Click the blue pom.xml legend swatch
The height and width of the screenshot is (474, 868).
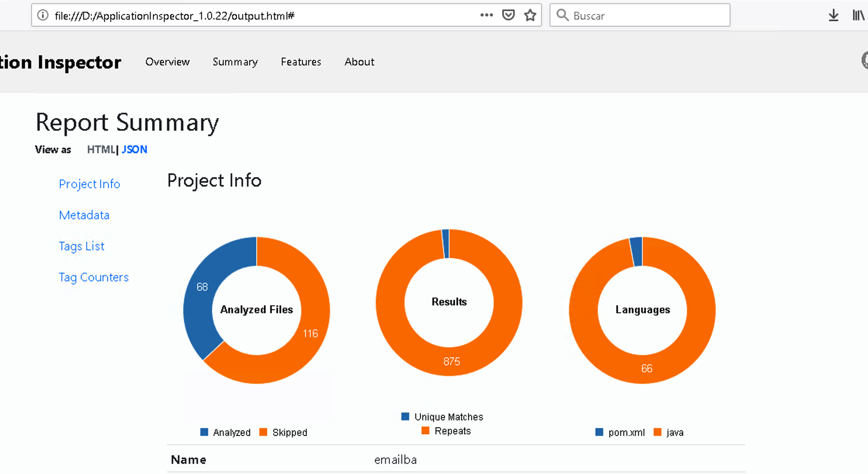[x=599, y=432]
